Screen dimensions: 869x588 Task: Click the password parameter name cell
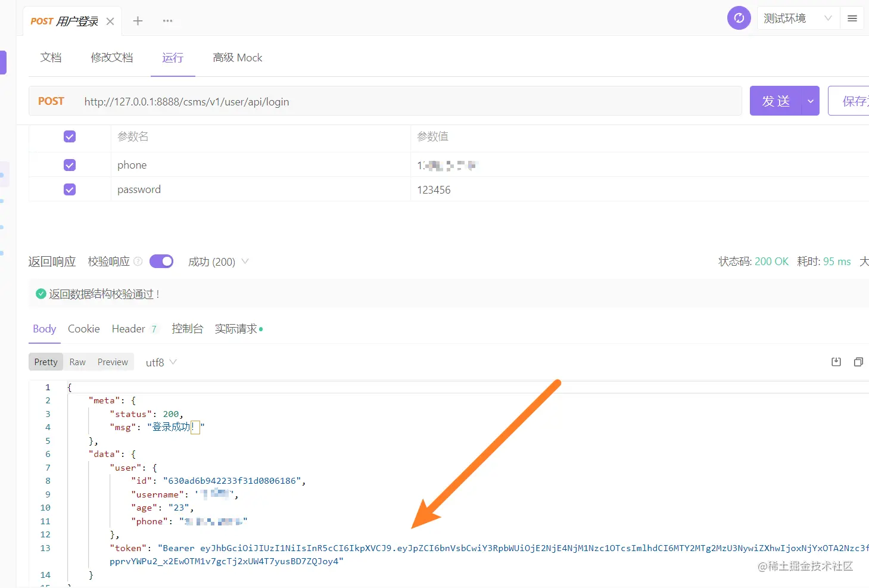point(260,189)
